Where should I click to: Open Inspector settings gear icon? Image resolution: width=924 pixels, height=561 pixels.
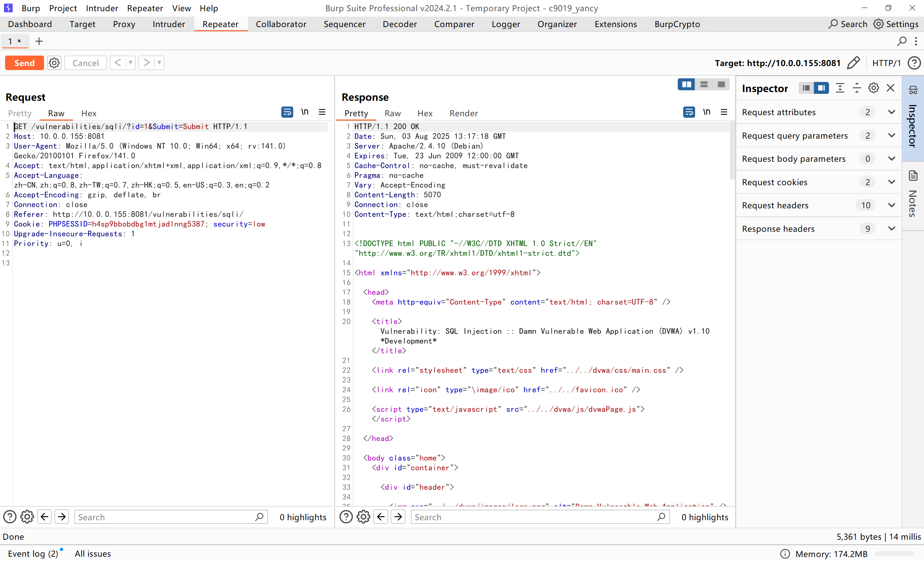point(873,88)
